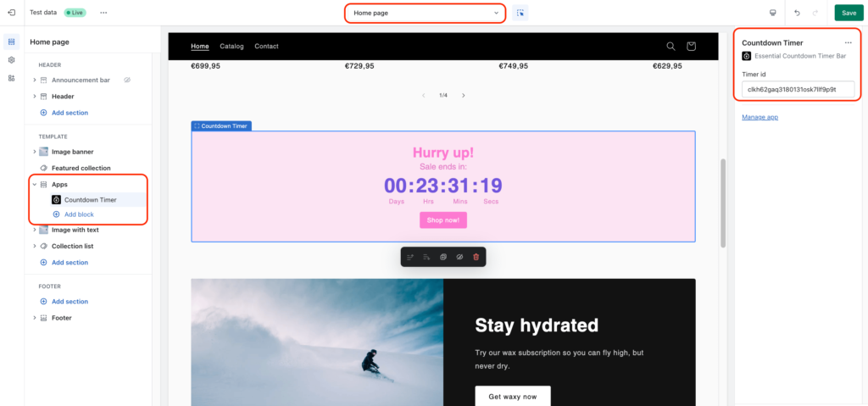Open the Home page template dropdown

(x=425, y=13)
